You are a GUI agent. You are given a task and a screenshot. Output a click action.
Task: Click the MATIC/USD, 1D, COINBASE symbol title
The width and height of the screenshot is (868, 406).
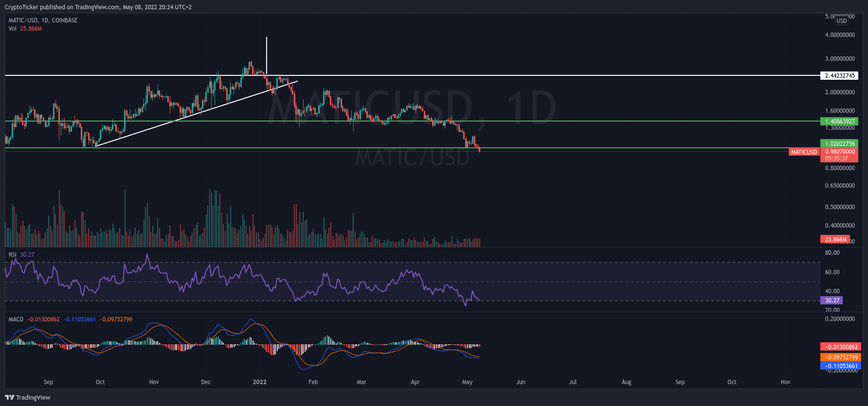[x=43, y=20]
